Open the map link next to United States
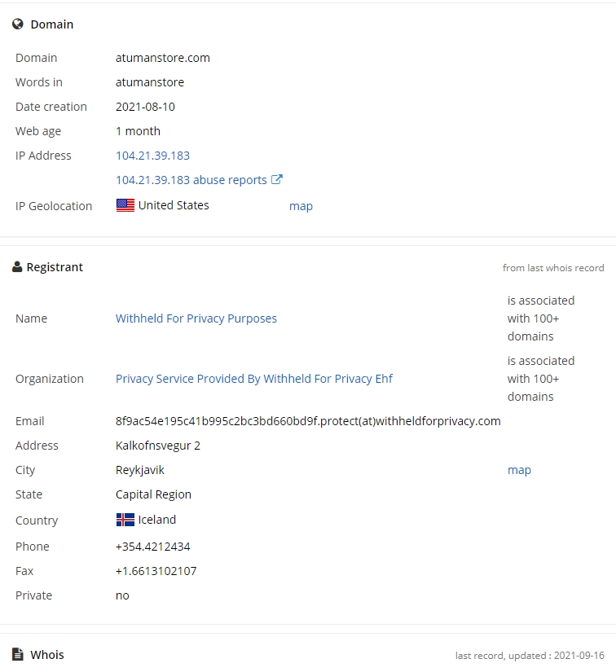Screen dimensions: 616x672 click(301, 206)
